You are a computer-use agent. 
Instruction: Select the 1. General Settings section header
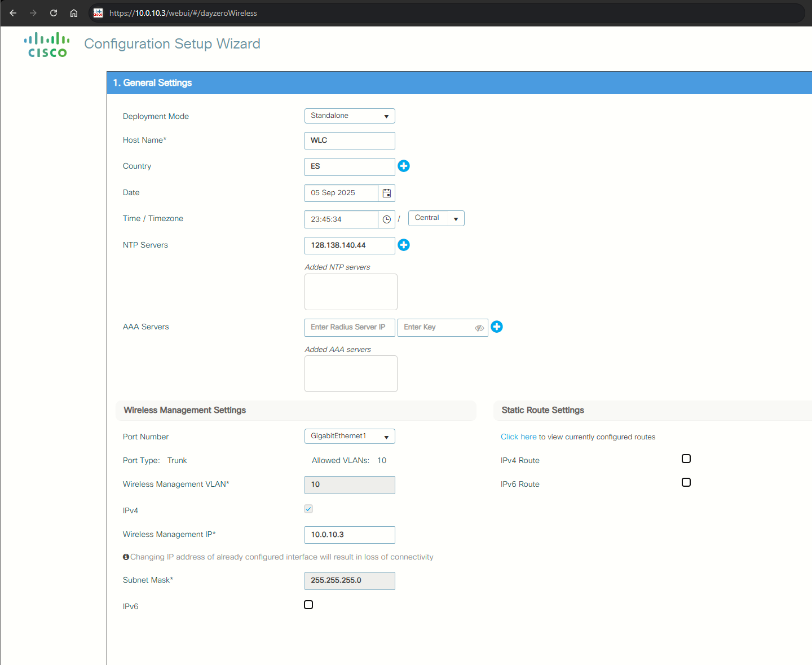pos(459,83)
